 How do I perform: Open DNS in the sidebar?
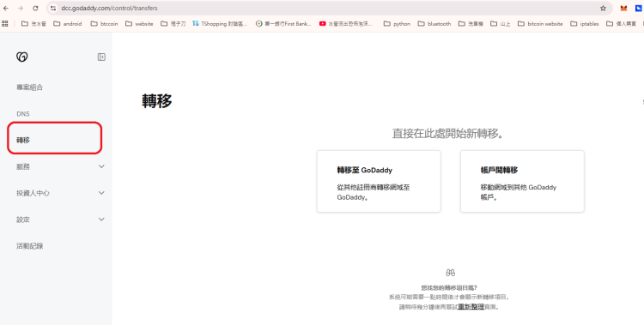pos(23,114)
